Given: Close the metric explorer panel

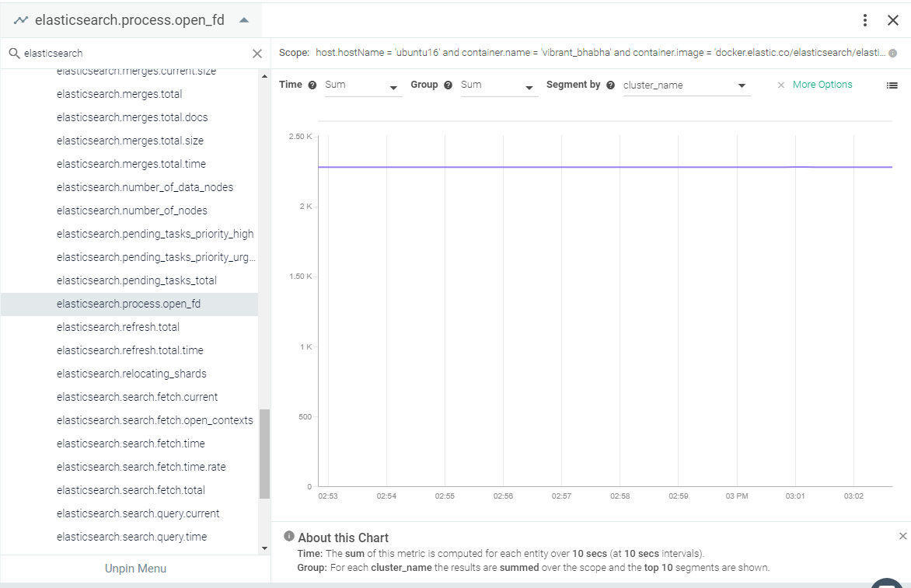Looking at the screenshot, I should tap(893, 20).
